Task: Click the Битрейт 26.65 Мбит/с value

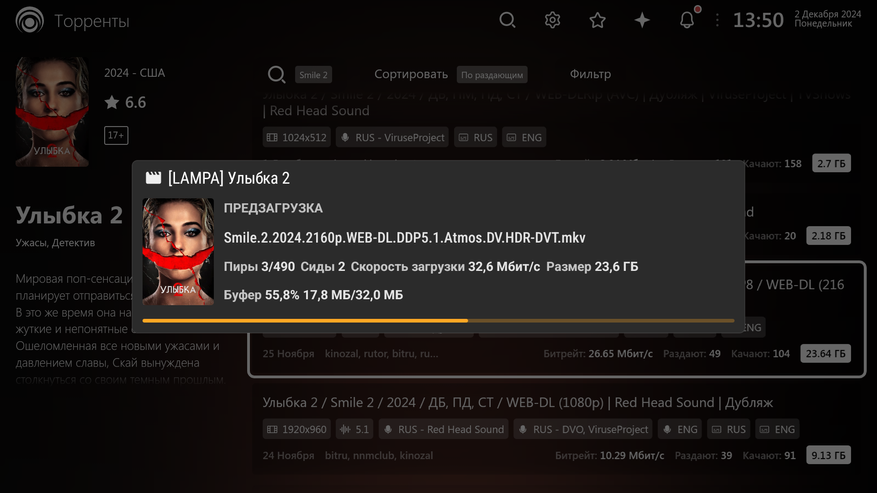Action: [598, 354]
